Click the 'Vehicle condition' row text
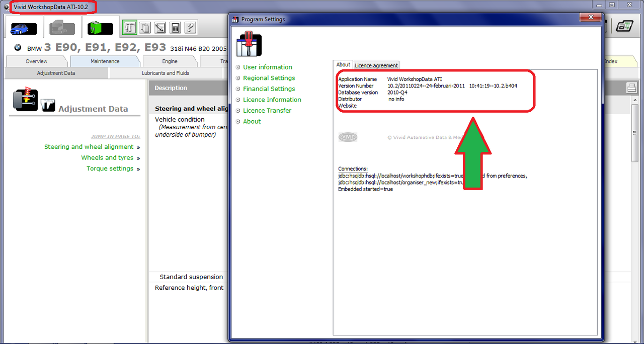 point(180,120)
